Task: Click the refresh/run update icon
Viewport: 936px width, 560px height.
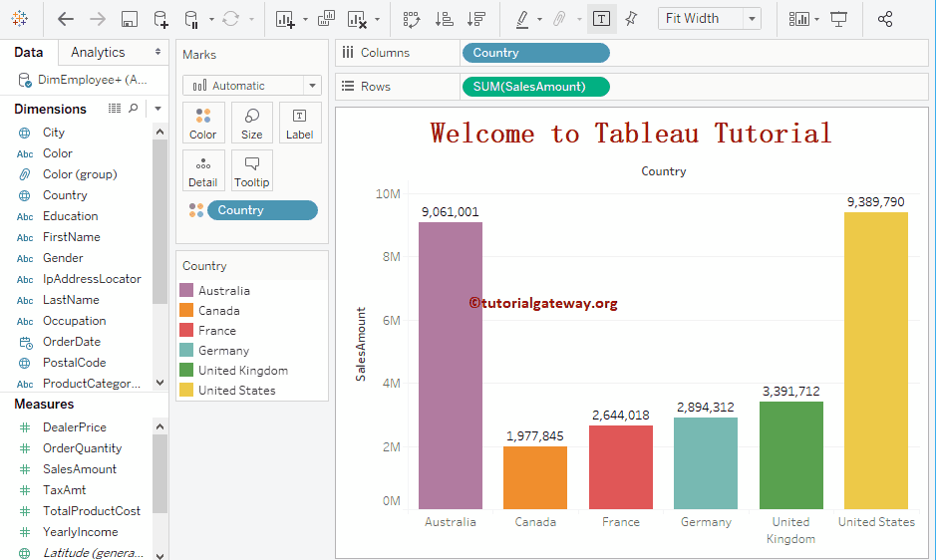Action: (230, 19)
